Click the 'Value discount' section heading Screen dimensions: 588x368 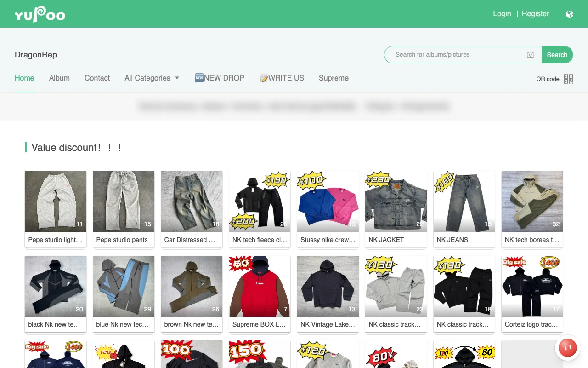click(76, 148)
